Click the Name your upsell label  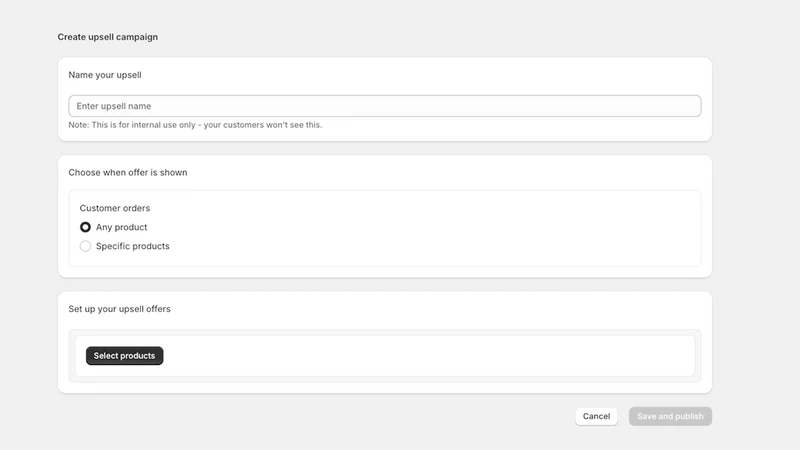105,75
